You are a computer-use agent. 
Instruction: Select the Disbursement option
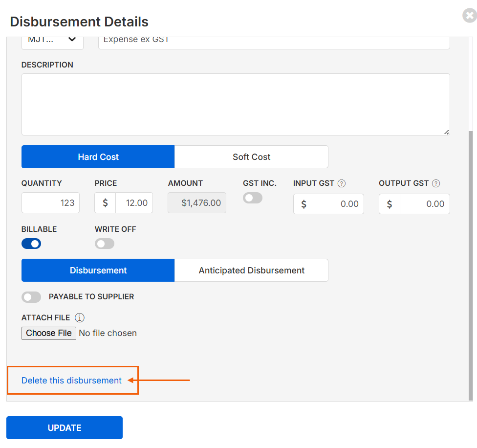click(x=98, y=270)
